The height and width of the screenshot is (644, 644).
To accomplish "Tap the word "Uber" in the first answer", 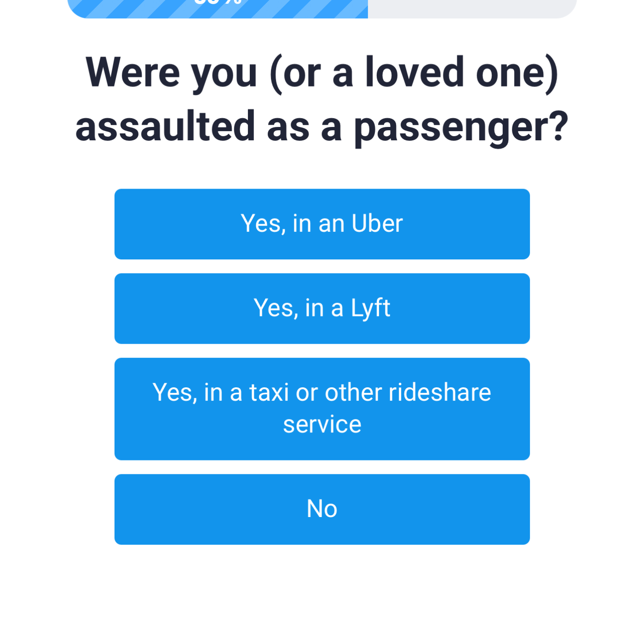I will [x=377, y=224].
